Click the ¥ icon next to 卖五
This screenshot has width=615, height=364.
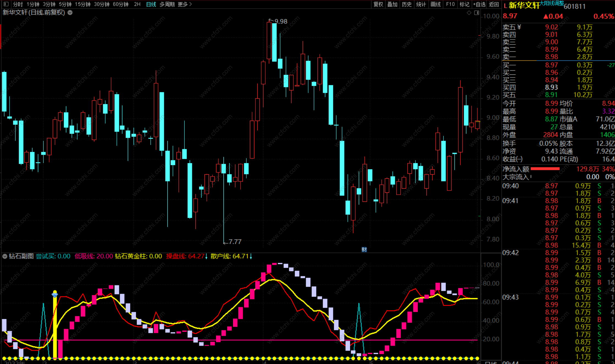519,27
